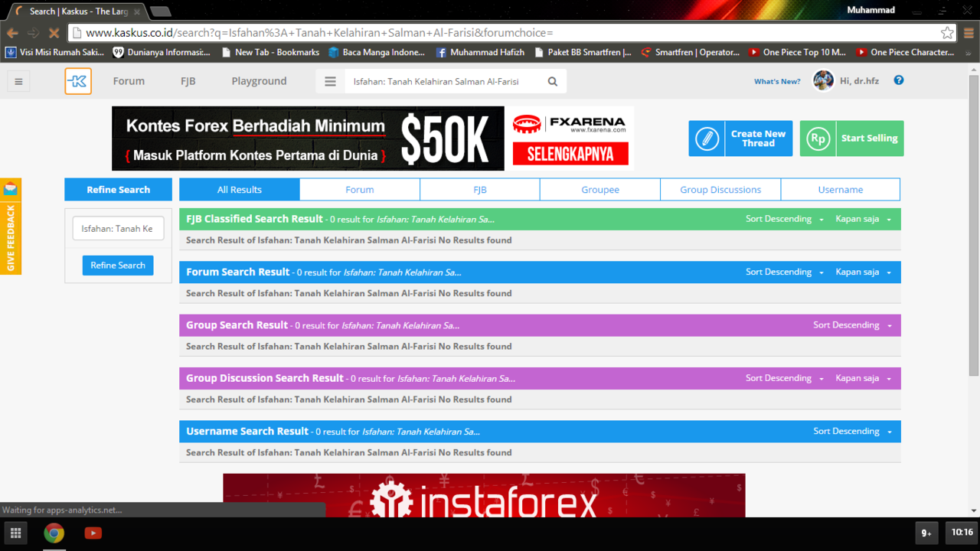Click the browser forward arrow
Image resolution: width=980 pixels, height=551 pixels.
[x=33, y=33]
